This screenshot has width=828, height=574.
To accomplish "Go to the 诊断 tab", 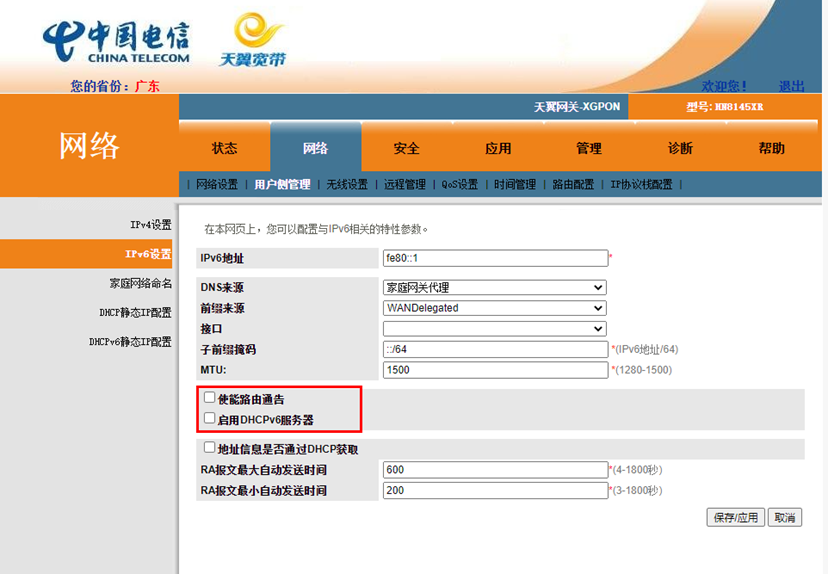I will click(680, 148).
